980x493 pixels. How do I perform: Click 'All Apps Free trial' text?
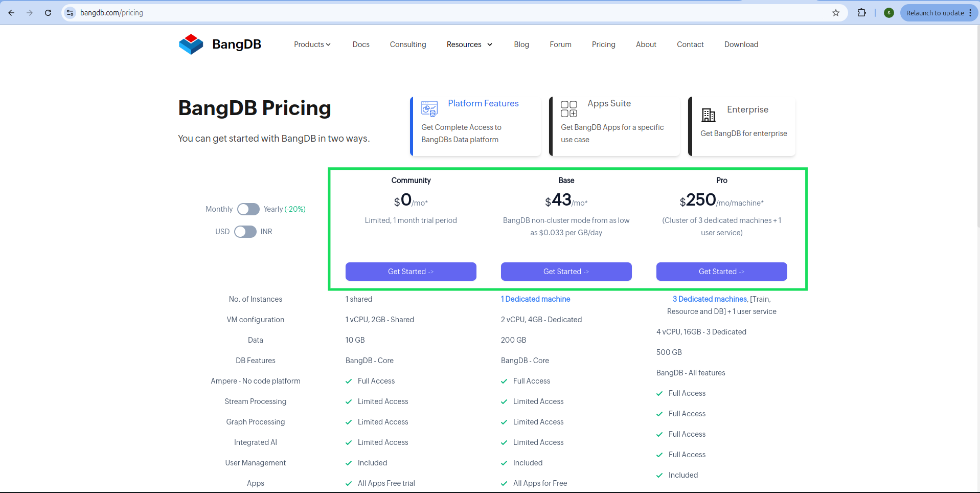pyautogui.click(x=386, y=483)
